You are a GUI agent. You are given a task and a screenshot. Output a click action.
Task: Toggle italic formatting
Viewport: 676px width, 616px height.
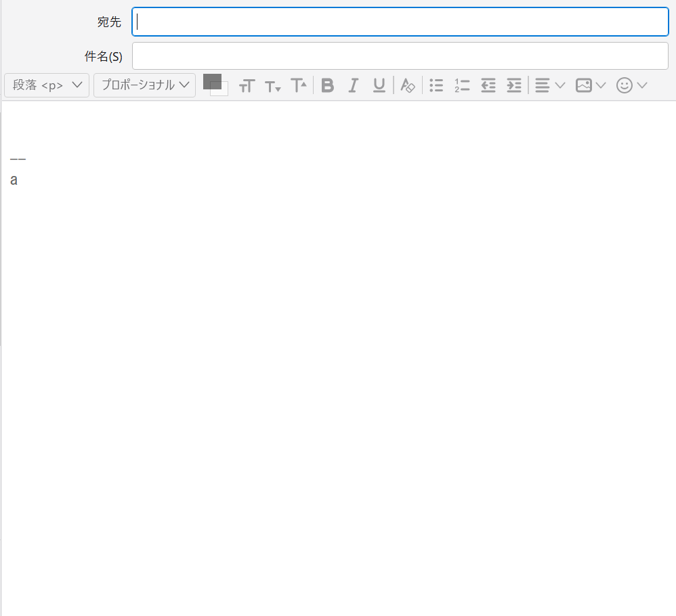[353, 85]
